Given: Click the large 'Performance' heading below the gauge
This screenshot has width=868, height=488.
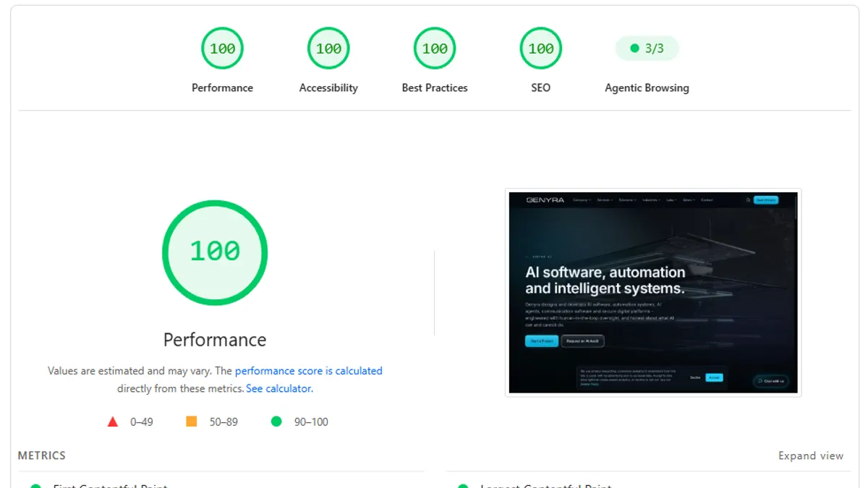Looking at the screenshot, I should point(215,339).
